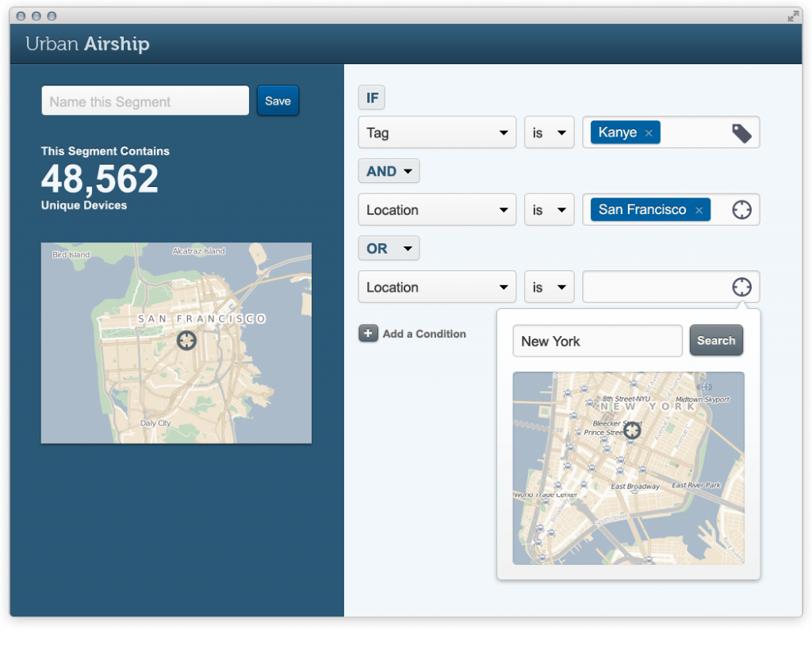Click the East Broadway label on map
The image size is (812, 649).
tap(635, 487)
